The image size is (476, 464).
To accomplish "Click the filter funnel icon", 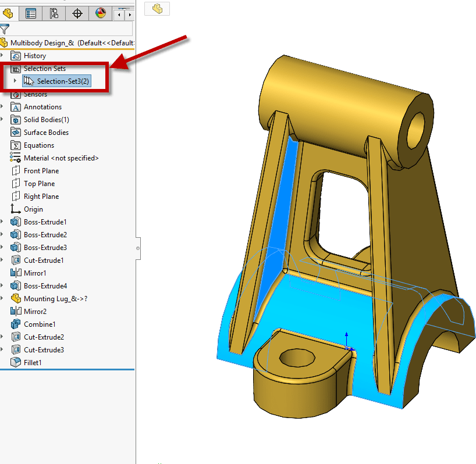I will pos(5,29).
